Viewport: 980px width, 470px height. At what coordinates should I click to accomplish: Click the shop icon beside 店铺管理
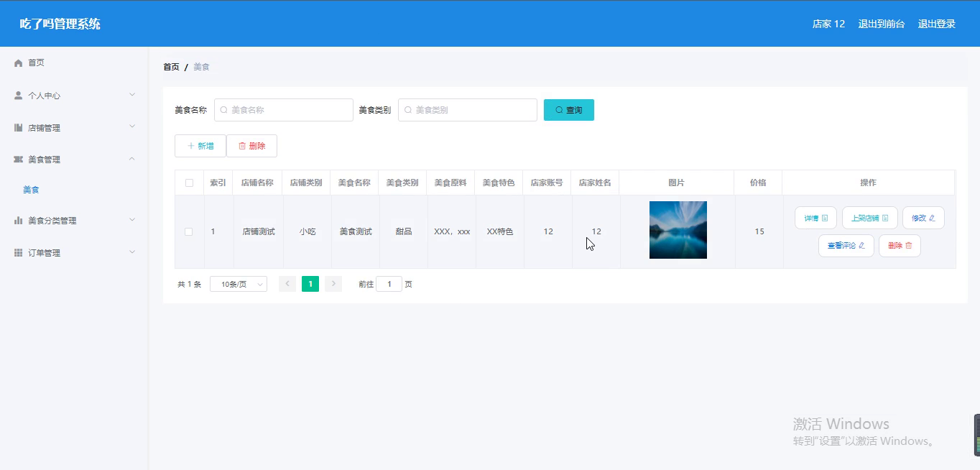(19, 128)
